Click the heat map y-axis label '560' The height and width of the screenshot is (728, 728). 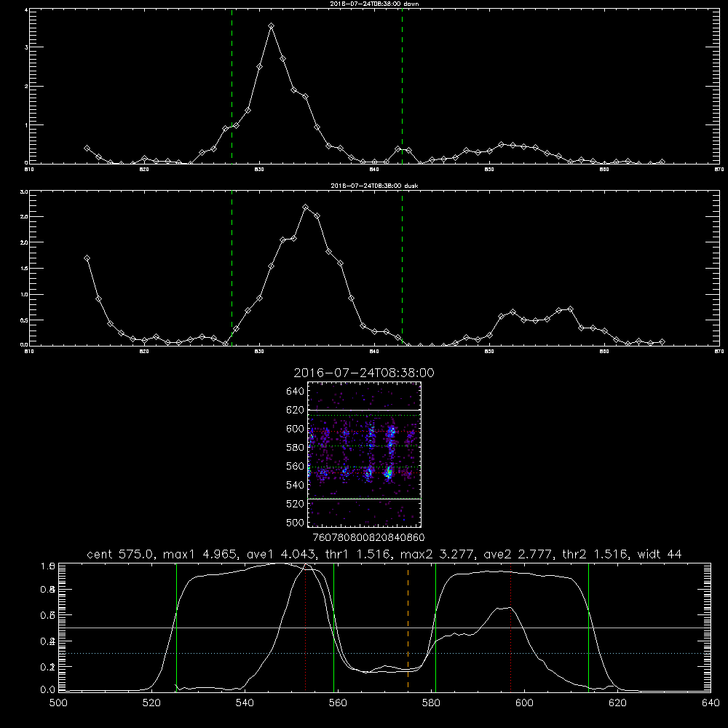click(296, 467)
